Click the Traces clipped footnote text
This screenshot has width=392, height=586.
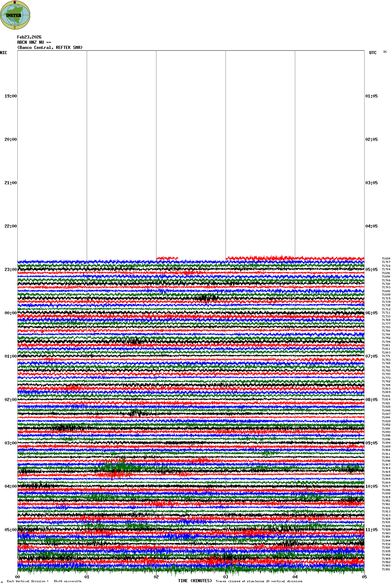(x=259, y=581)
